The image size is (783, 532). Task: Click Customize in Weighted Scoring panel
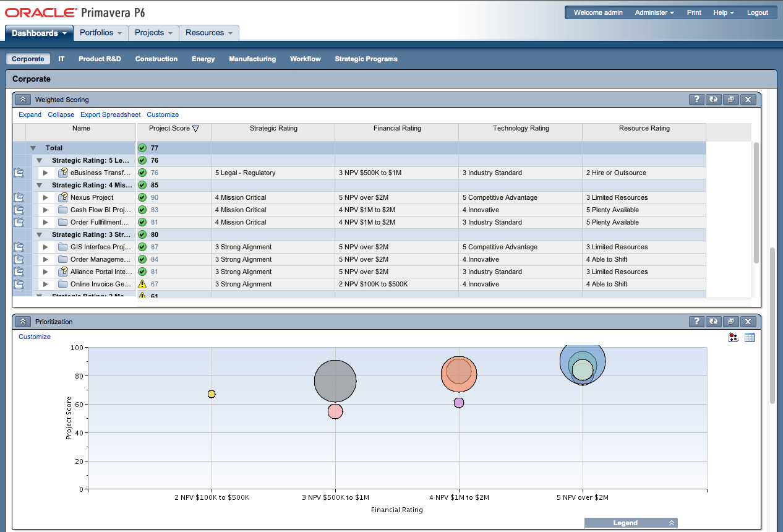[x=163, y=114]
